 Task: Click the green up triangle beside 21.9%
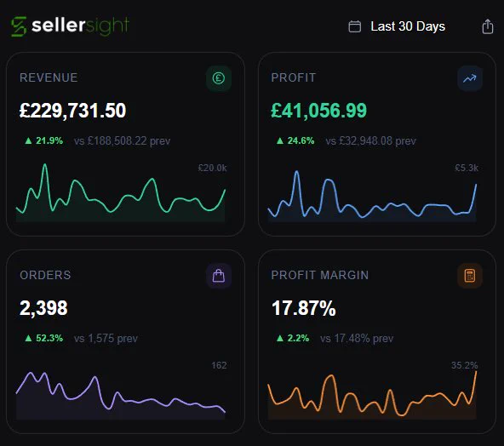[x=28, y=140]
